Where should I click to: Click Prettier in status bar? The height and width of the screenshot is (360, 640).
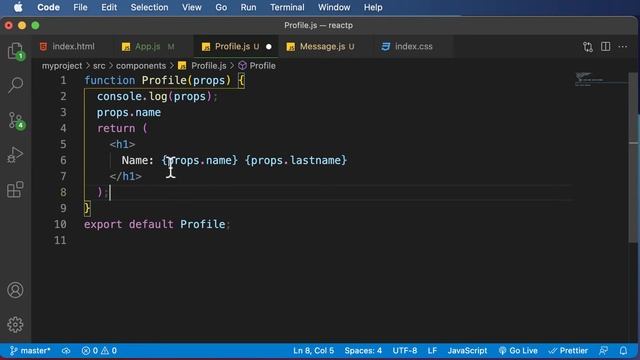point(568,351)
